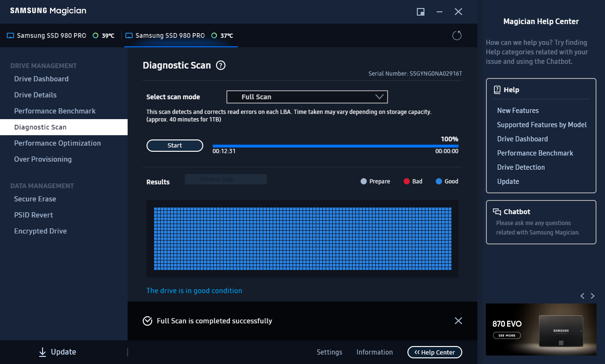Screen dimensions: 605x364
Task: Click the 37°C temperature status ring
Action: click(214, 35)
